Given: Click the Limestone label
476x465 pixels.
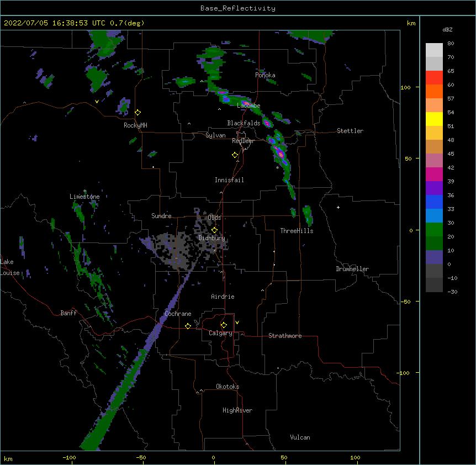Looking at the screenshot, I should pyautogui.click(x=84, y=197).
